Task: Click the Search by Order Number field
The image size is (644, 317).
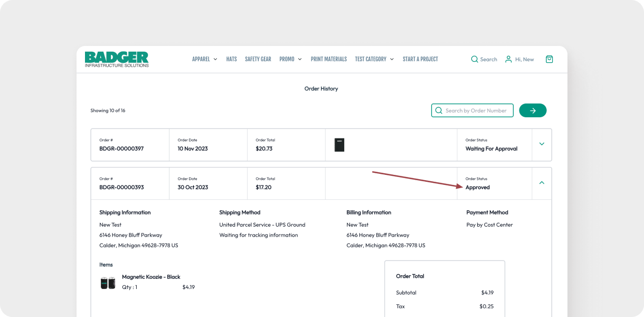Action: (472, 110)
